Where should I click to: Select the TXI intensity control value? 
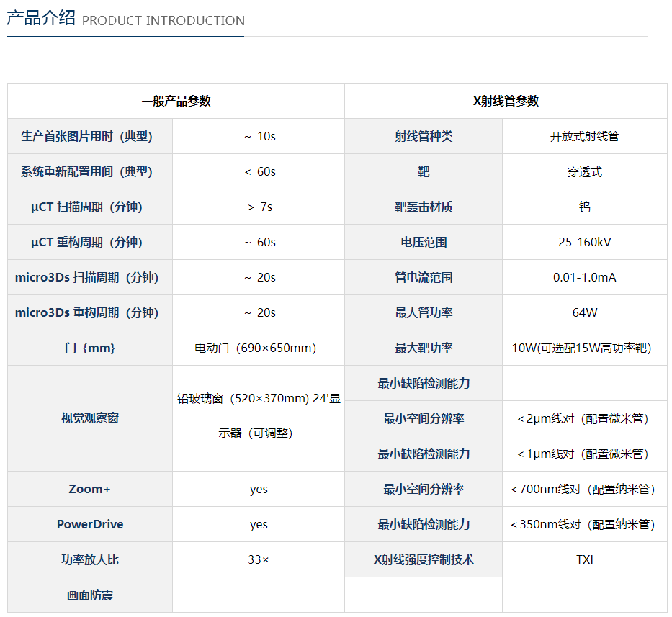coord(584,560)
